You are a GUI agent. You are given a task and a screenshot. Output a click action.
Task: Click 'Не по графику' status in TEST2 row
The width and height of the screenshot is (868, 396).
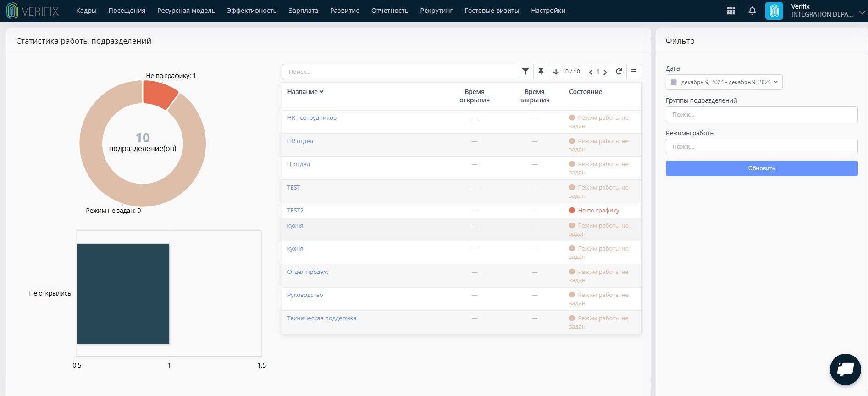coord(594,211)
